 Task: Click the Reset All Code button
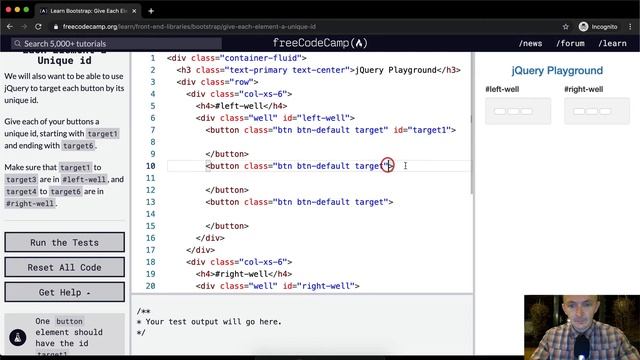point(64,267)
